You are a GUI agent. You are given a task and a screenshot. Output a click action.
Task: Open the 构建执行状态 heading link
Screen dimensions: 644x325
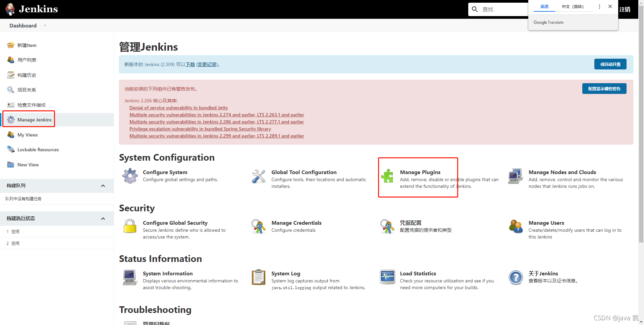click(21, 218)
